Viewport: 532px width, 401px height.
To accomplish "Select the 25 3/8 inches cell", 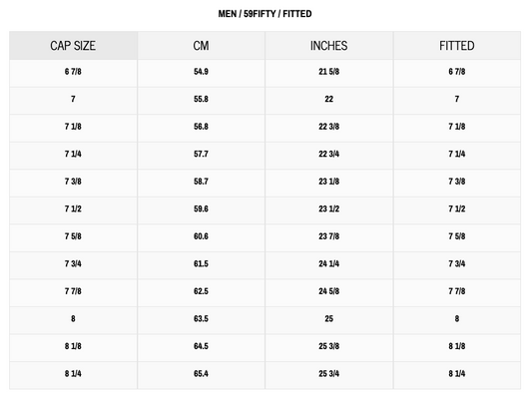I will [x=328, y=346].
